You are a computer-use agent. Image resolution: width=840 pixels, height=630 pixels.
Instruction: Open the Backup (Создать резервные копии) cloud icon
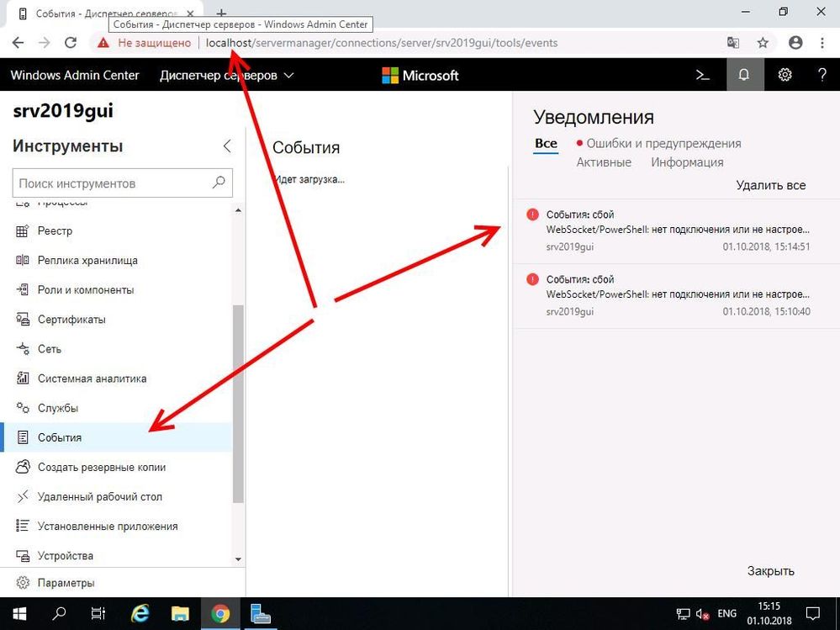(22, 467)
